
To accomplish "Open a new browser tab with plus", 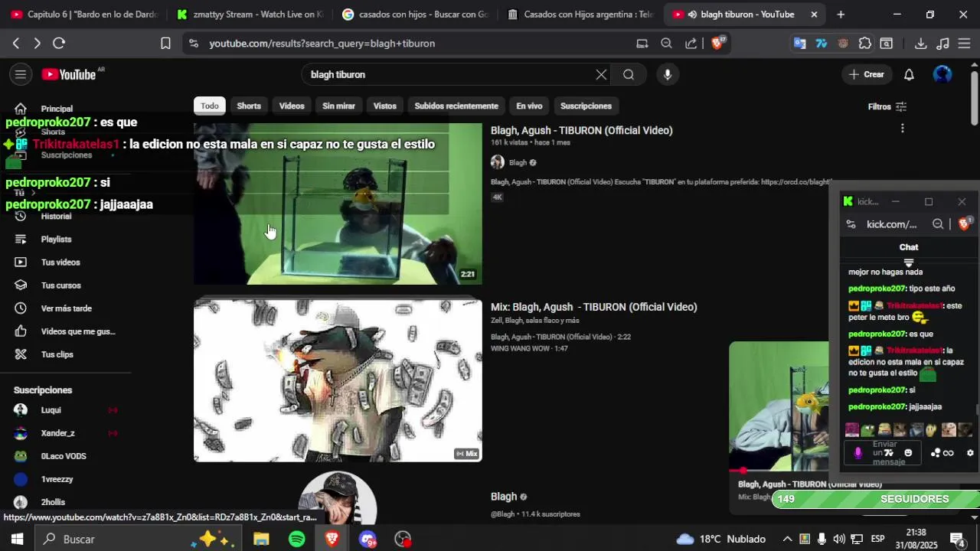I will pos(841,15).
